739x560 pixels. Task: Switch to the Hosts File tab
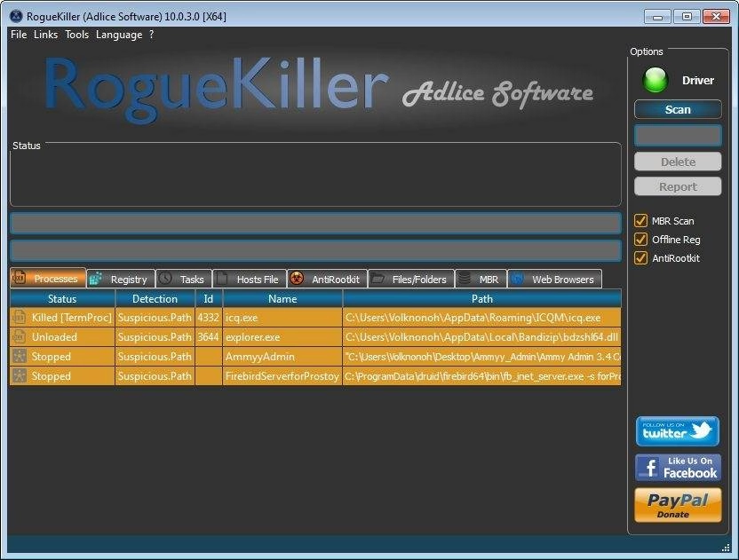click(250, 279)
